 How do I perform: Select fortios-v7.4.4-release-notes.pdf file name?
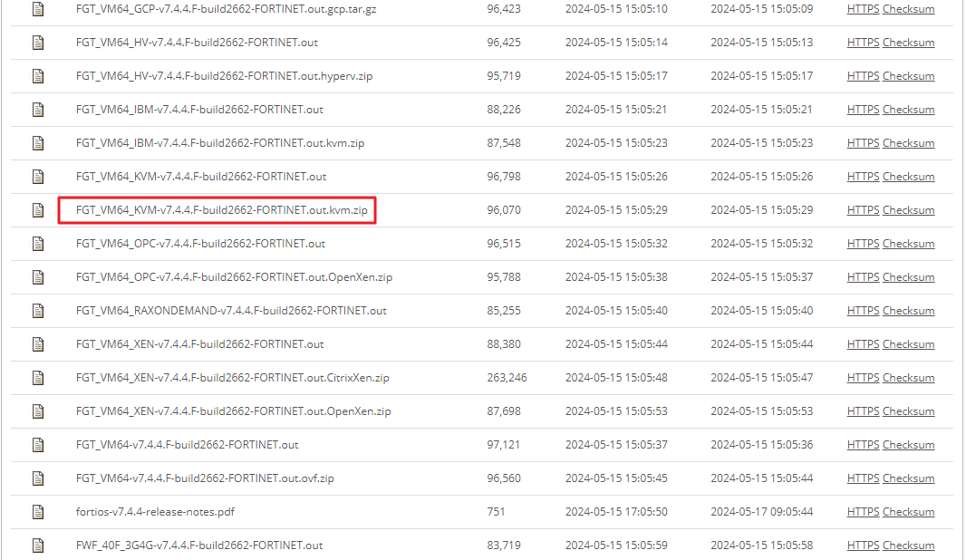pos(155,512)
